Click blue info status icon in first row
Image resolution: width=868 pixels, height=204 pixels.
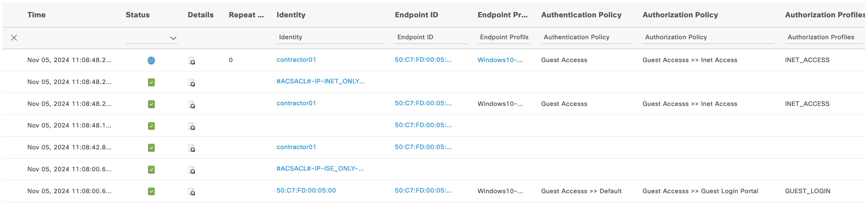click(151, 60)
